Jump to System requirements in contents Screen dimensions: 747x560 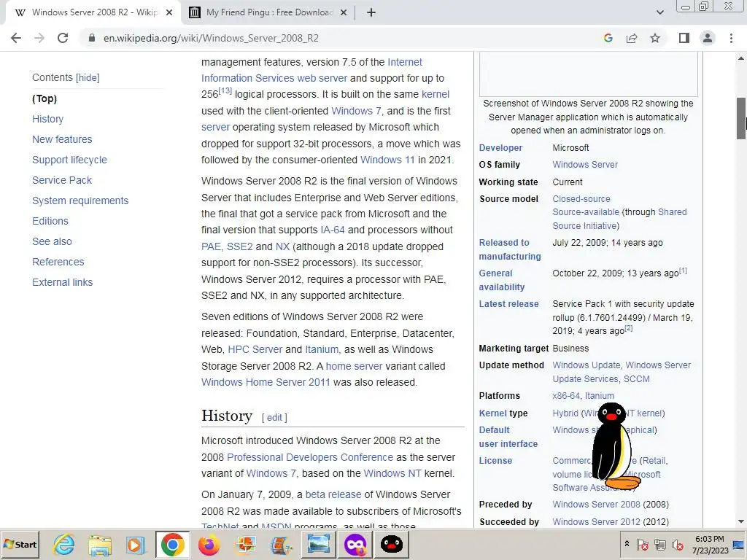80,201
